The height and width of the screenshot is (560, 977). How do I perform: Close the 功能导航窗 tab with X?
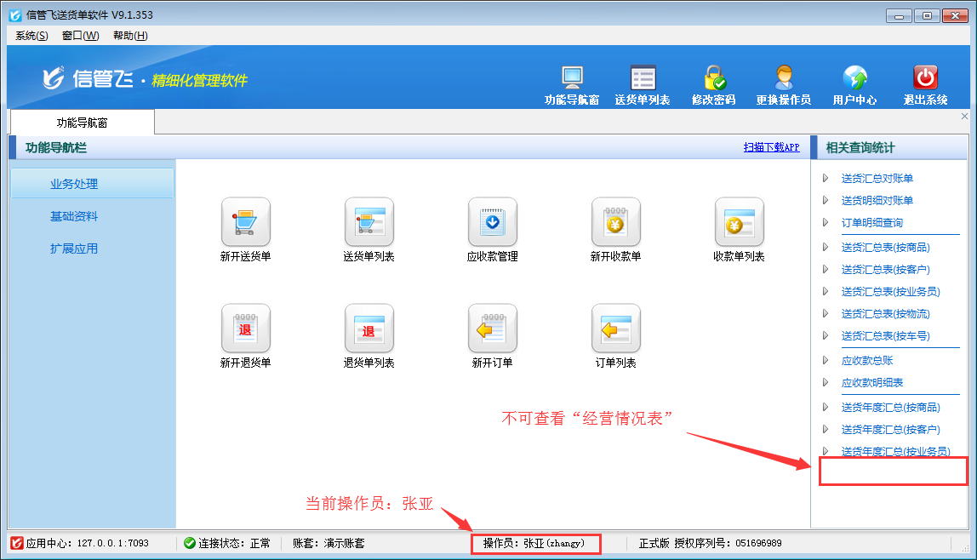[964, 116]
